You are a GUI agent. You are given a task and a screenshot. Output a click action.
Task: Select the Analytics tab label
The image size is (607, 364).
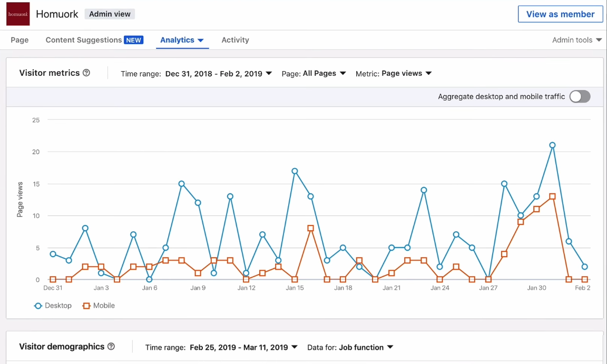pos(177,40)
